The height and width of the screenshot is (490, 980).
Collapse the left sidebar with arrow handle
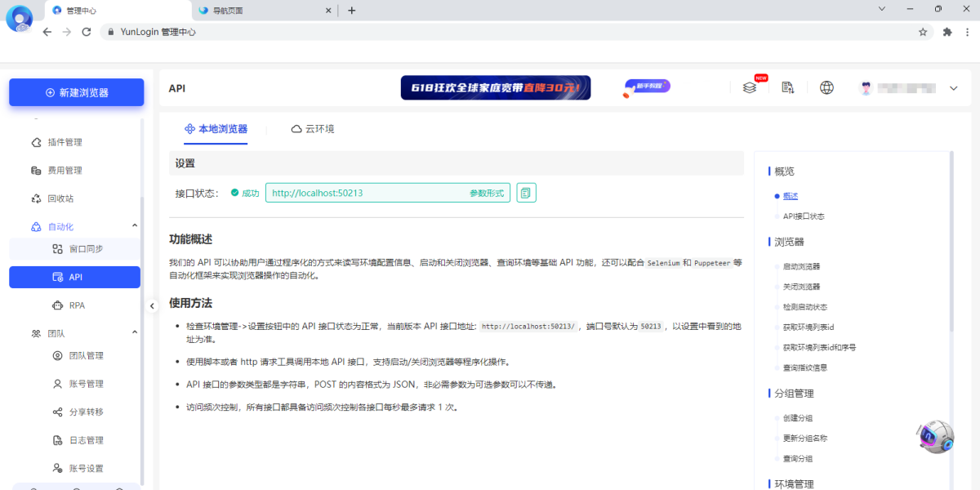click(152, 305)
